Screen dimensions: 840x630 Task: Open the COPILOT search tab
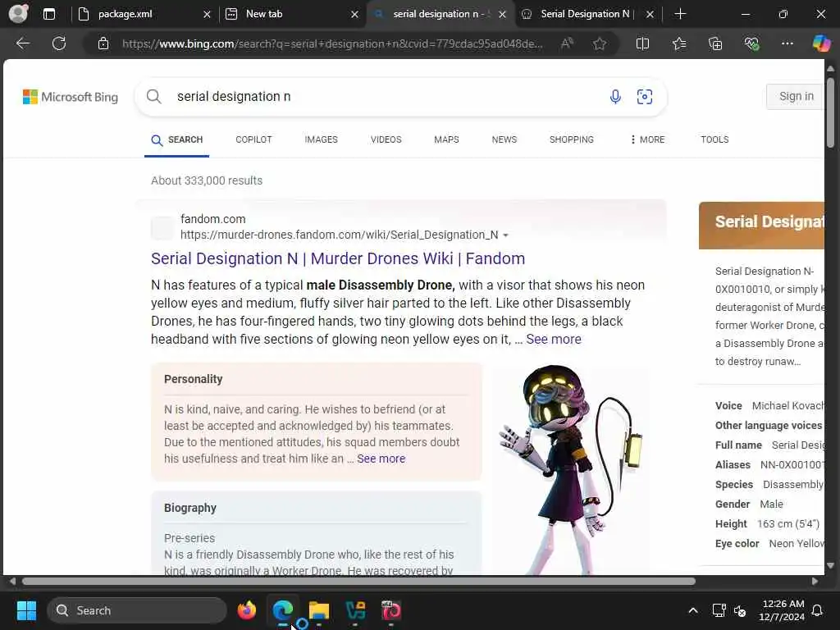pos(254,139)
